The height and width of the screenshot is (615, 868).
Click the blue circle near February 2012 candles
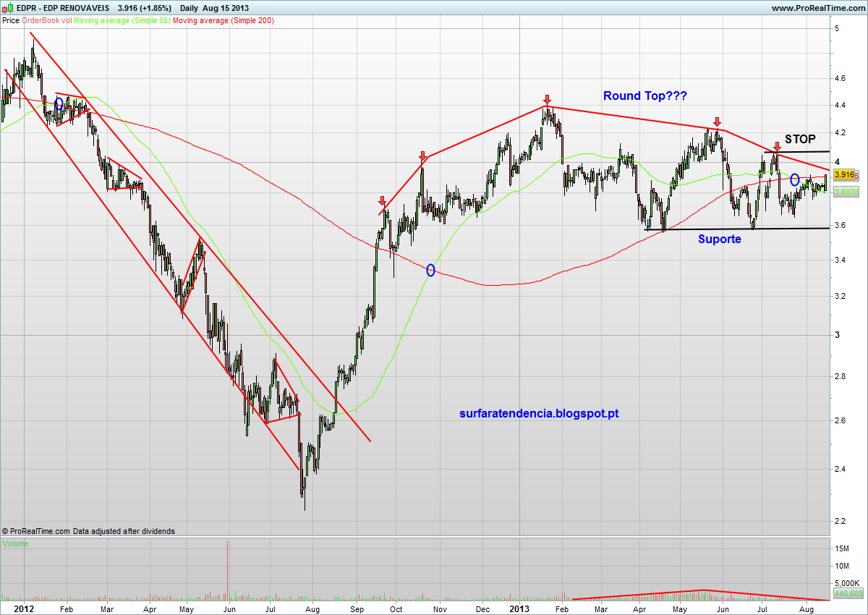(x=59, y=103)
